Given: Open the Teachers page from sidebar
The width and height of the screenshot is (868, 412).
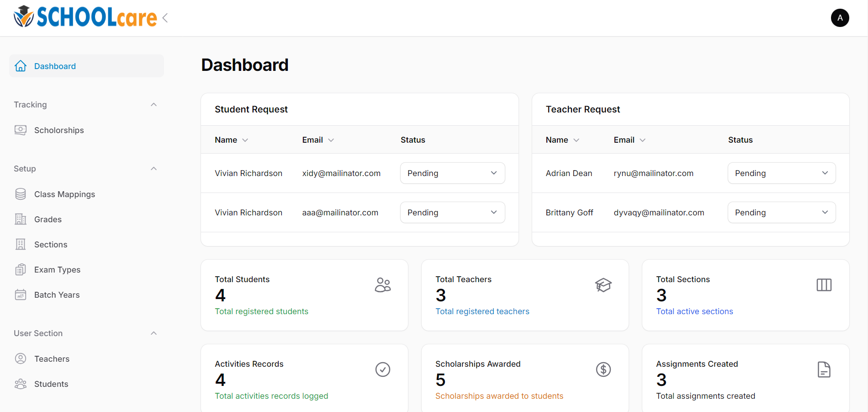Looking at the screenshot, I should [52, 359].
